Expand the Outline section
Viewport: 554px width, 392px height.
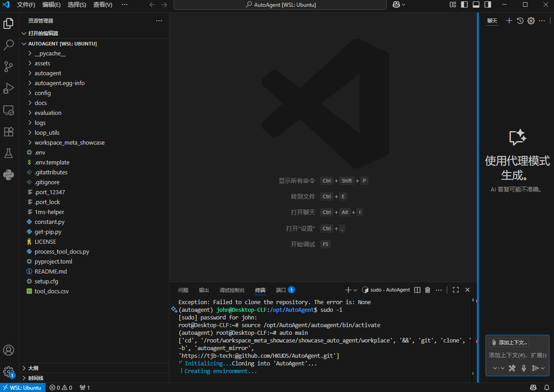click(x=94, y=368)
